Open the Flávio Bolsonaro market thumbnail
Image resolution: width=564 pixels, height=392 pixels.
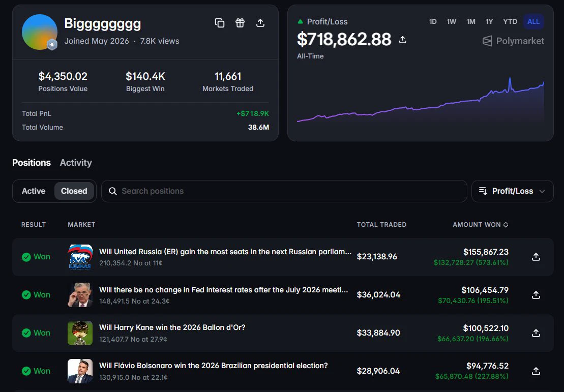[x=80, y=371]
